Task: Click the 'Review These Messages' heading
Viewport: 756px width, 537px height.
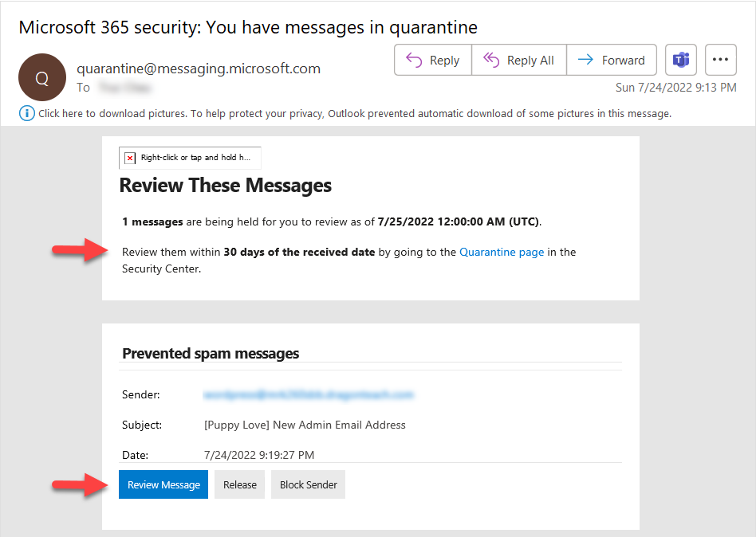Action: tap(225, 186)
